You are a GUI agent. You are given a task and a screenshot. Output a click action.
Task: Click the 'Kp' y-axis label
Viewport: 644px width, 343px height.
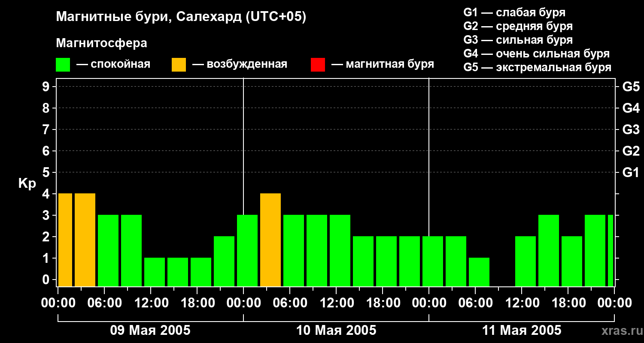27,184
